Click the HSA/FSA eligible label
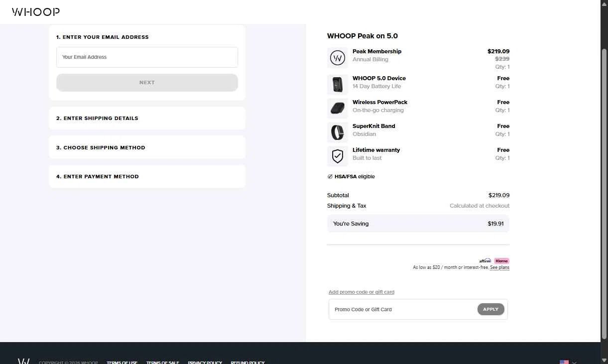The image size is (608, 364). pyautogui.click(x=355, y=177)
